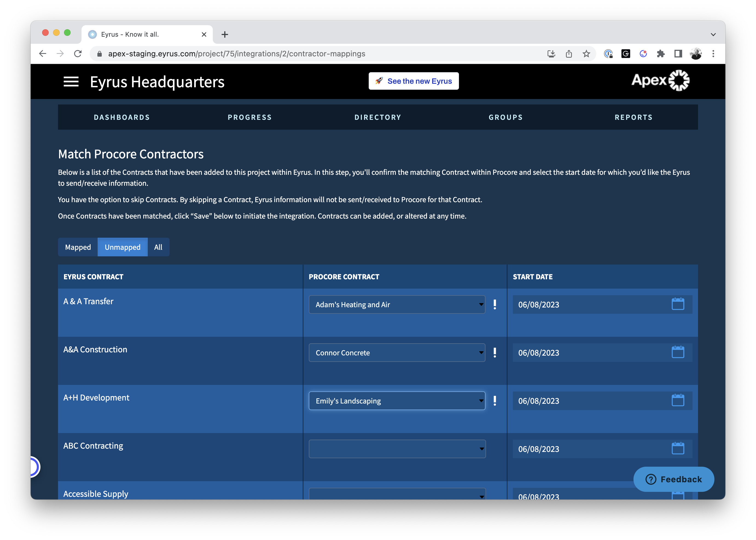This screenshot has width=756, height=540.
Task: Open a new browser tab
Action: pos(225,34)
